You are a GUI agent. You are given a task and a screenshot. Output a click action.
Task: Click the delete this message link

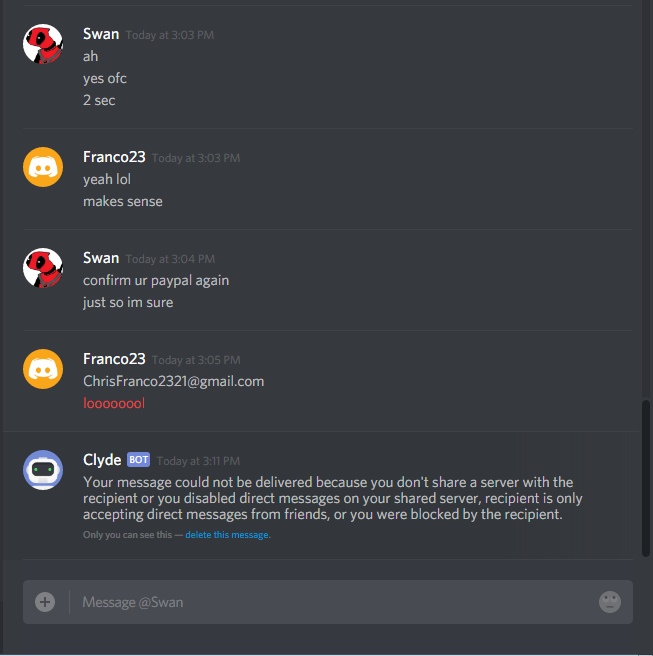227,535
